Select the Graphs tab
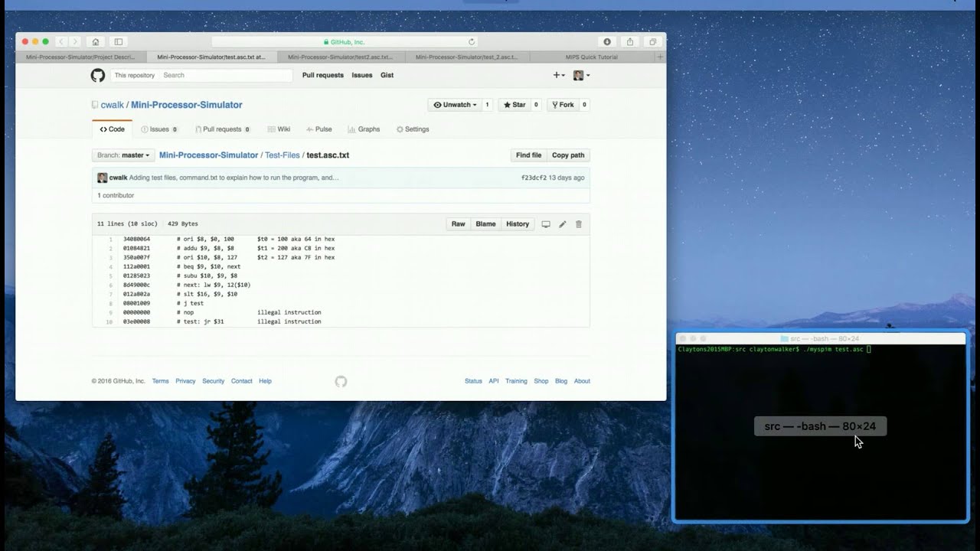 coord(364,129)
